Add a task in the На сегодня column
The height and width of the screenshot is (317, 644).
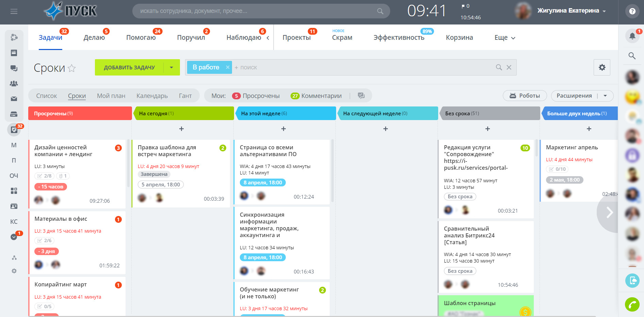(181, 129)
